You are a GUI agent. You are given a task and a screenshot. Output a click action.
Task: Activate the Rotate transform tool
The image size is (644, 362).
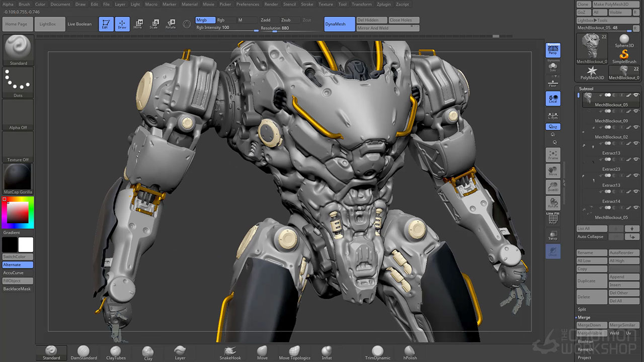click(171, 24)
